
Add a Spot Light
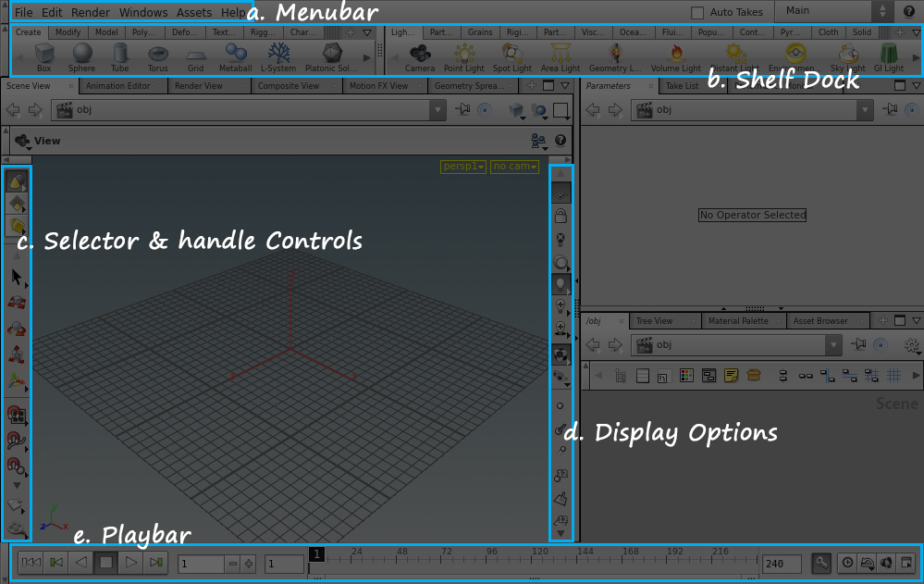click(512, 57)
